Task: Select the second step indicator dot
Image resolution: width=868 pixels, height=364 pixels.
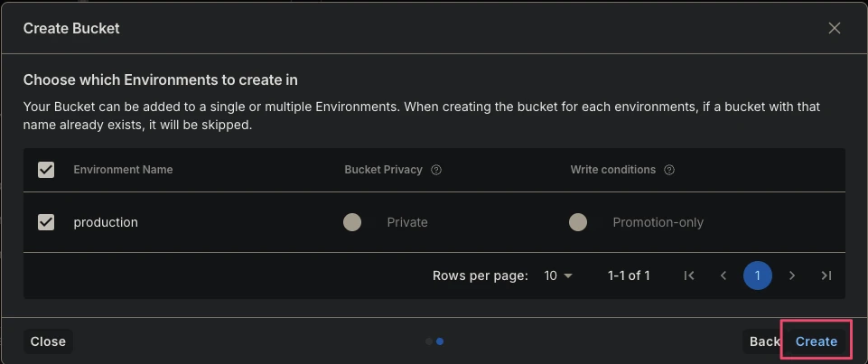Action: point(440,342)
